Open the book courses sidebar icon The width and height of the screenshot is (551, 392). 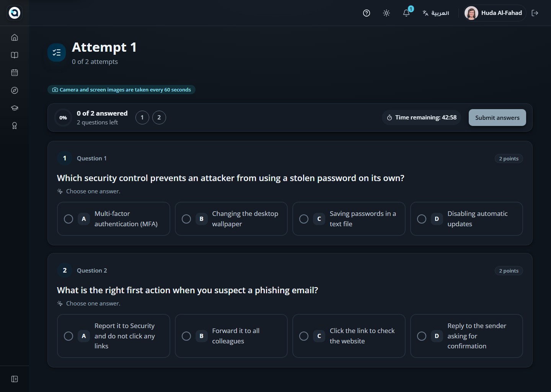15,55
